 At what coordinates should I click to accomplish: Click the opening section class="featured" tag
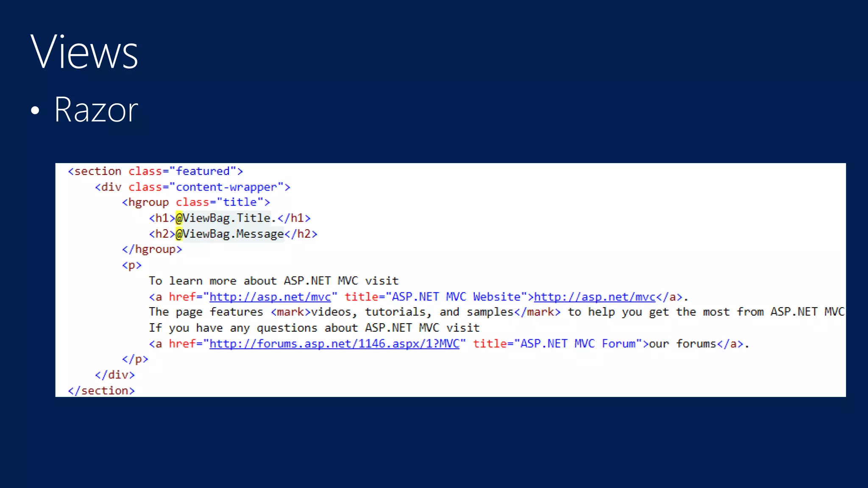156,171
